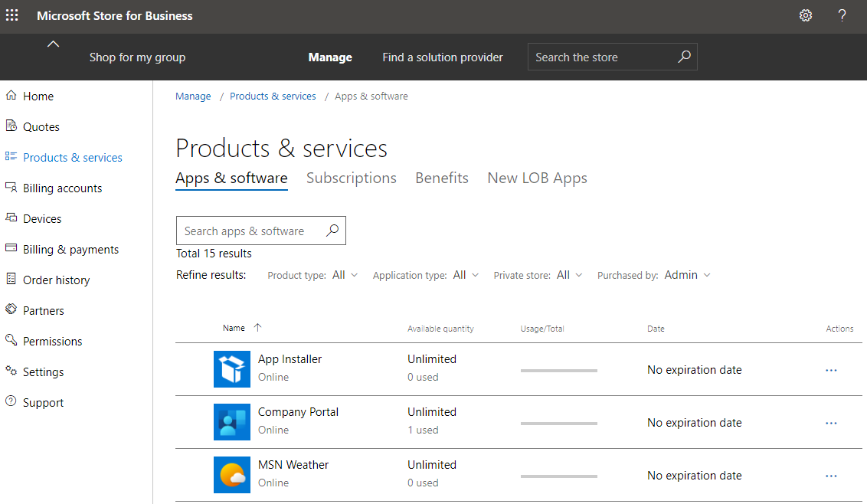Open the Product type filter dropdown
The width and height of the screenshot is (867, 504).
[345, 274]
